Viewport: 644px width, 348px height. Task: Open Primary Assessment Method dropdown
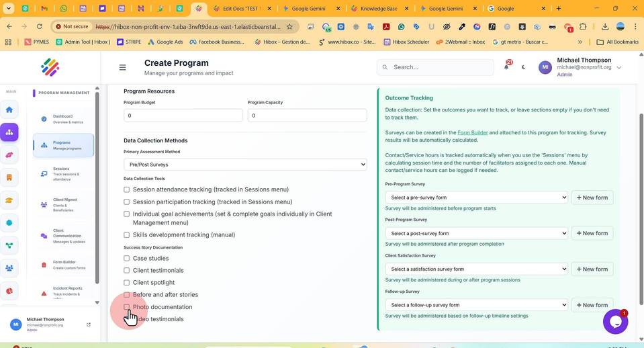(245, 165)
